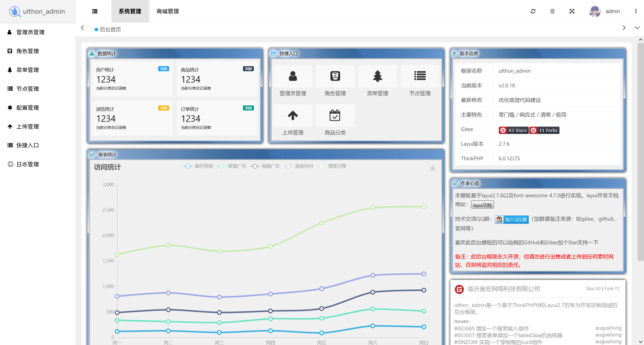The width and height of the screenshot is (644, 345).
Task: Open the 菜单管理 tree shortcut icon
Action: 377,76
